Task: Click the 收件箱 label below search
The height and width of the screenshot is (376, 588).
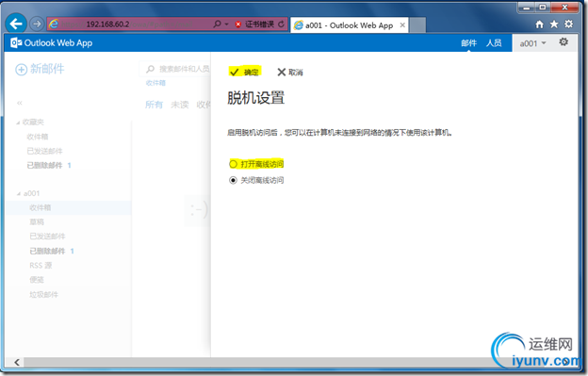Action: (x=155, y=83)
